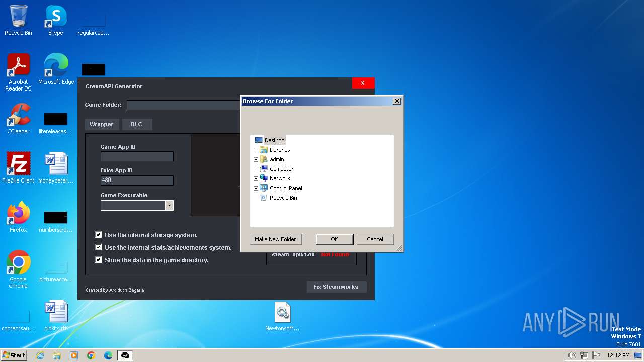Click the volume speaker tray icon
This screenshot has height=362, width=644.
click(x=572, y=355)
